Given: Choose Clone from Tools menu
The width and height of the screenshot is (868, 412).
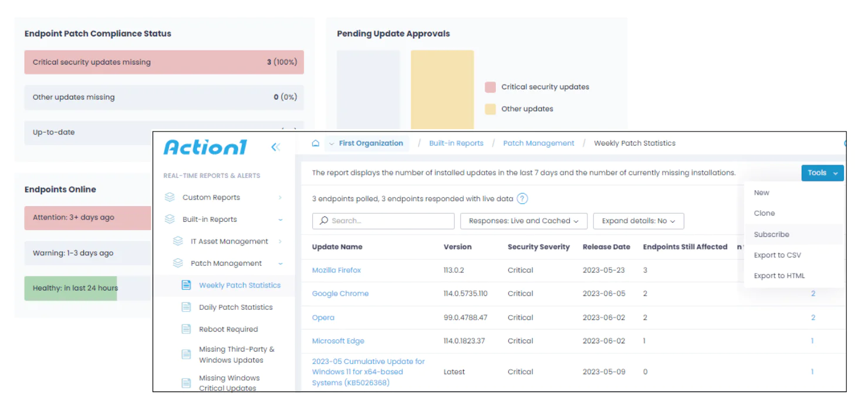Looking at the screenshot, I should click(764, 213).
